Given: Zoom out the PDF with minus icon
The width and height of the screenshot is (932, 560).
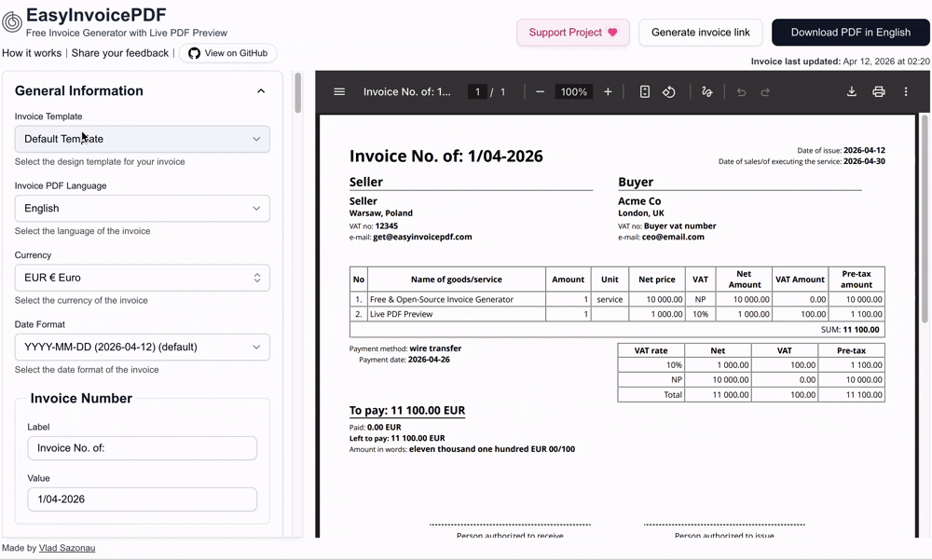Looking at the screenshot, I should (540, 91).
